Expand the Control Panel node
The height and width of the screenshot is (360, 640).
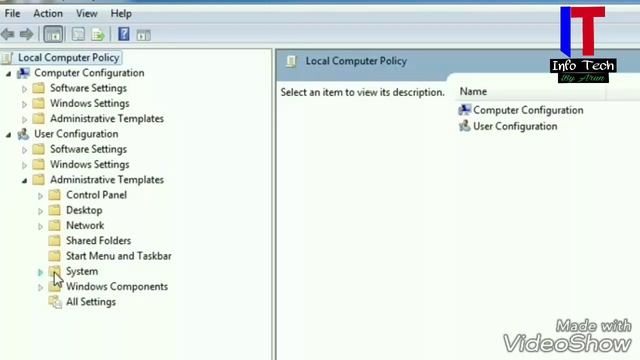40,196
